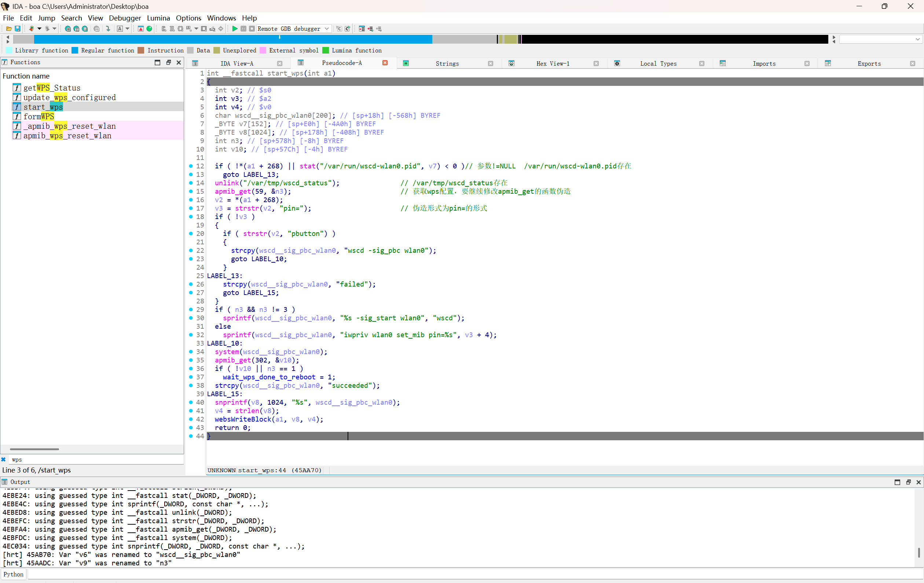Toggle the breakpoint dot on line 42
Viewport: 924px width, 583px height.
pyautogui.click(x=191, y=419)
